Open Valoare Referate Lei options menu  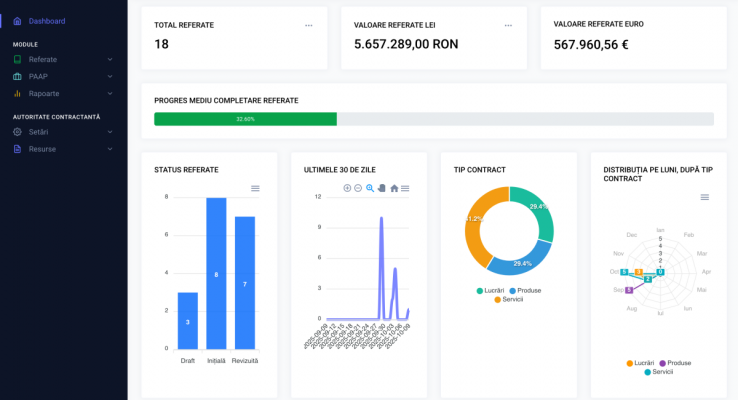[508, 25]
